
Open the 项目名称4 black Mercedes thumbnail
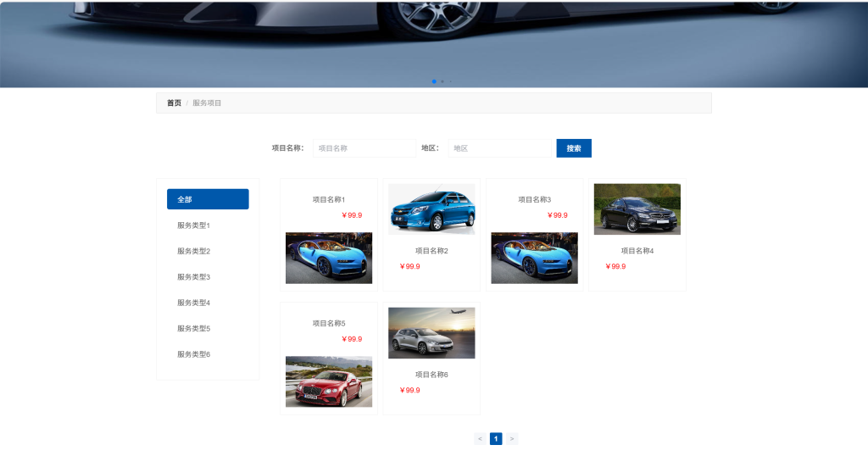pyautogui.click(x=637, y=209)
